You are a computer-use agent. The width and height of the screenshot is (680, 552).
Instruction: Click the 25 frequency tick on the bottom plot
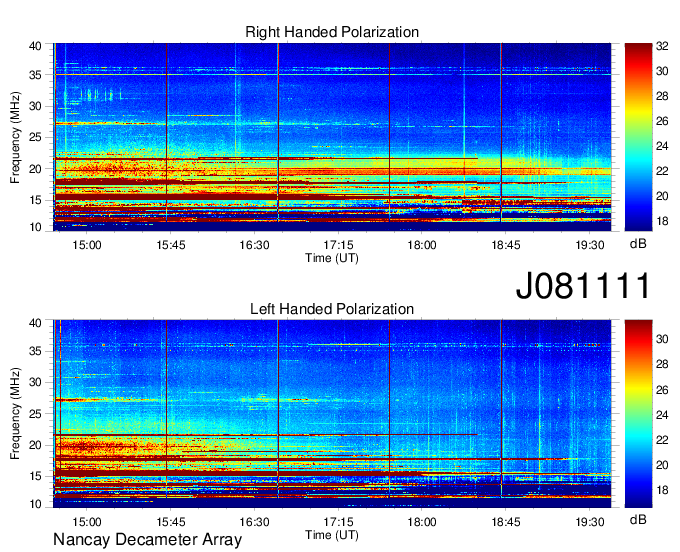pos(35,414)
